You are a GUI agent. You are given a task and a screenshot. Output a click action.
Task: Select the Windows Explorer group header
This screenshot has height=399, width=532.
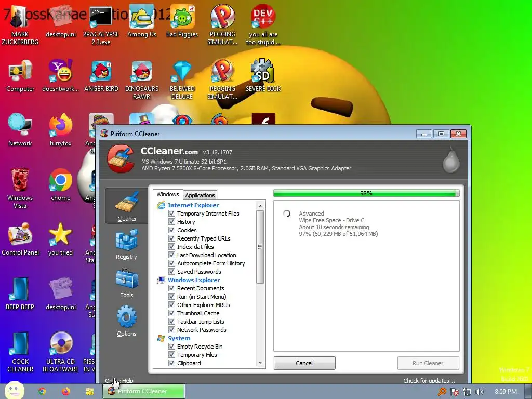(x=194, y=280)
